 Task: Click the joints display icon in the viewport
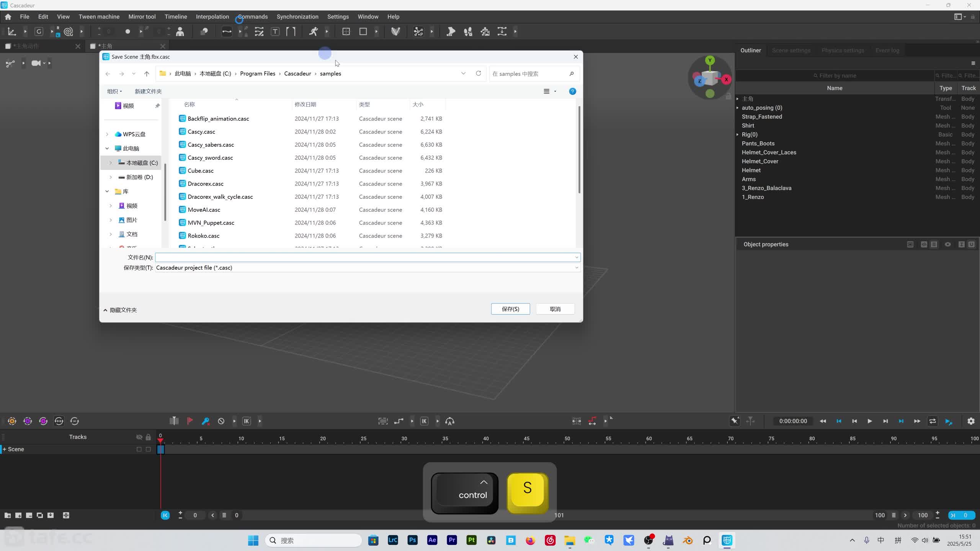(10, 64)
